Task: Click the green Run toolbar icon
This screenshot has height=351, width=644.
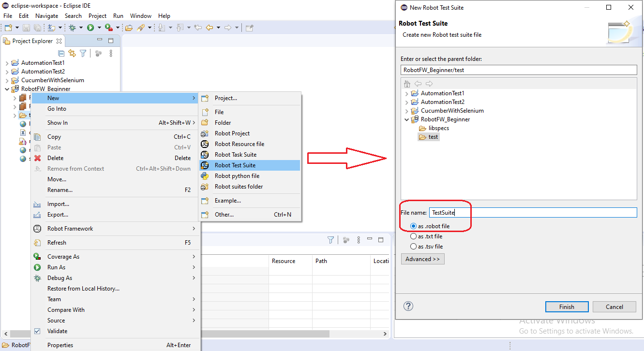Action: (90, 28)
